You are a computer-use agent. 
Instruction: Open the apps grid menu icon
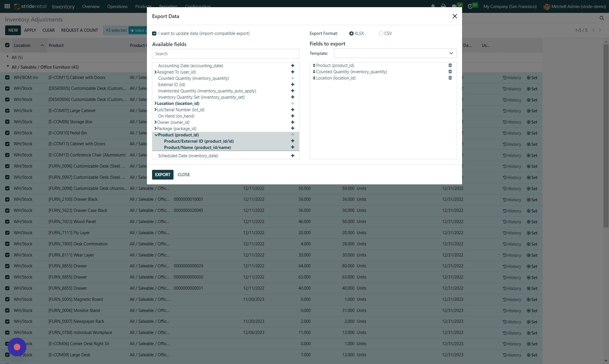(7, 6)
